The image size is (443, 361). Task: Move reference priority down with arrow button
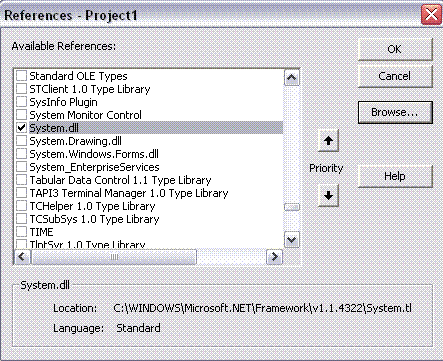point(328,195)
